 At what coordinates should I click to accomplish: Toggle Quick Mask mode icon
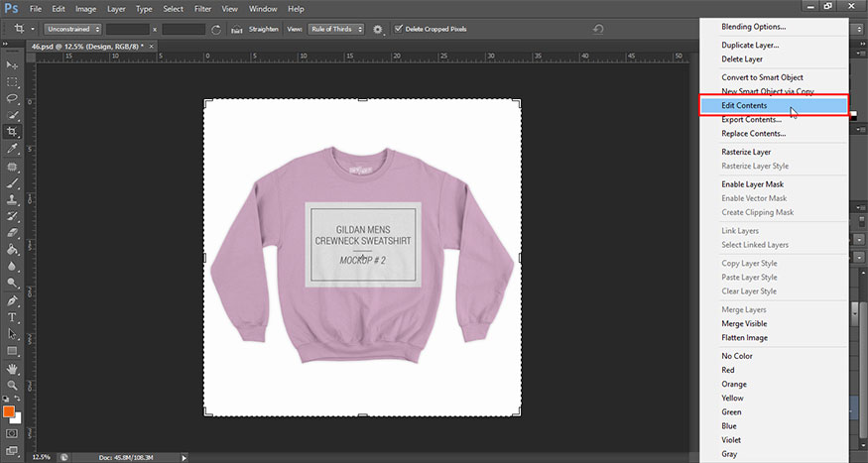point(12,433)
